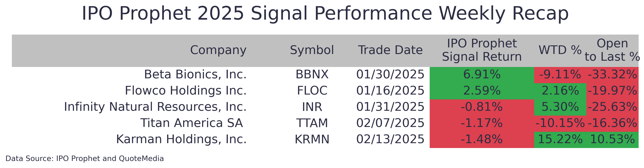The image size is (644, 168).
Task: Click the red -0.81% signal return cell
Action: (482, 107)
